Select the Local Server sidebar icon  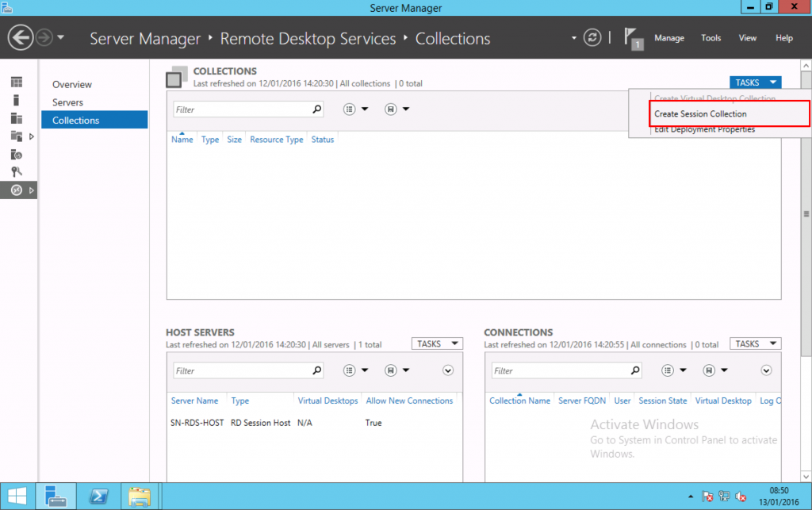coord(17,101)
